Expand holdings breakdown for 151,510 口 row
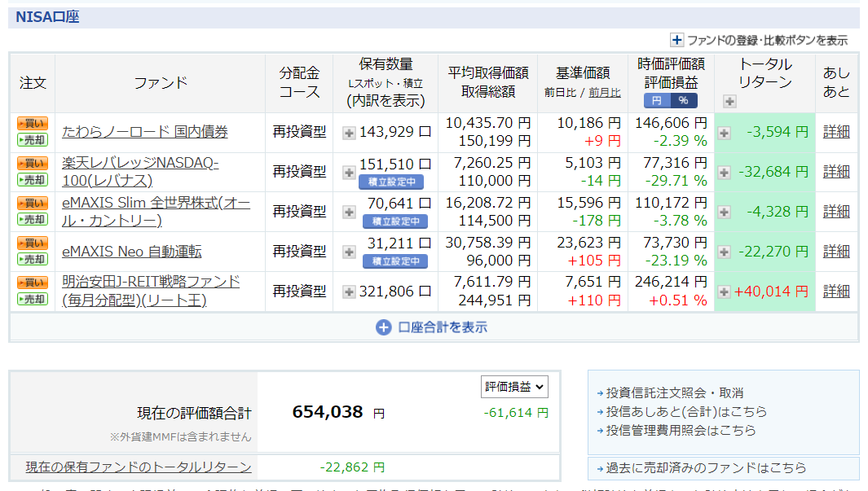Viewport: 868px width, 491px height. (349, 173)
